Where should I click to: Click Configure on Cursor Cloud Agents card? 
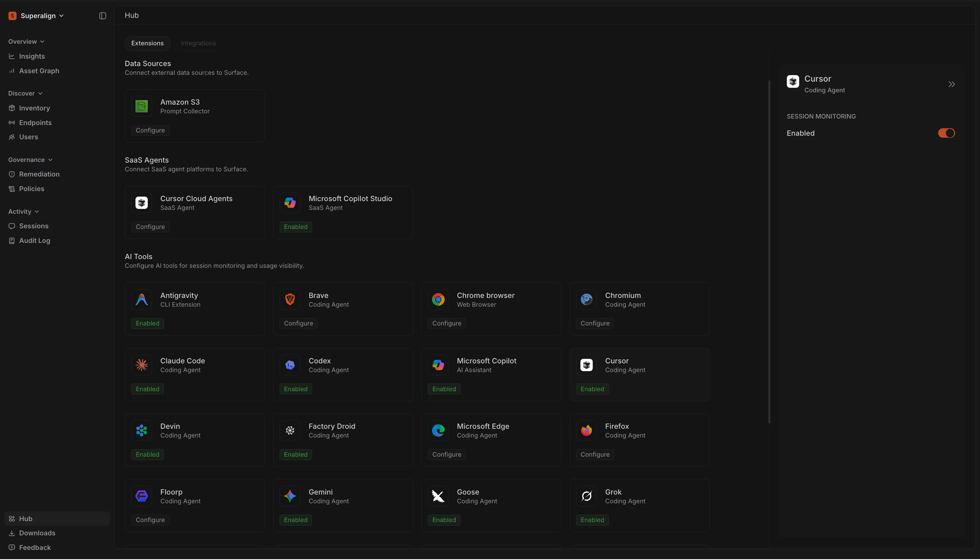[150, 227]
